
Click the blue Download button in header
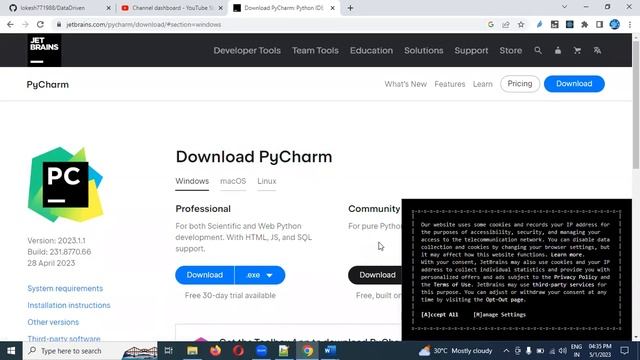[574, 84]
